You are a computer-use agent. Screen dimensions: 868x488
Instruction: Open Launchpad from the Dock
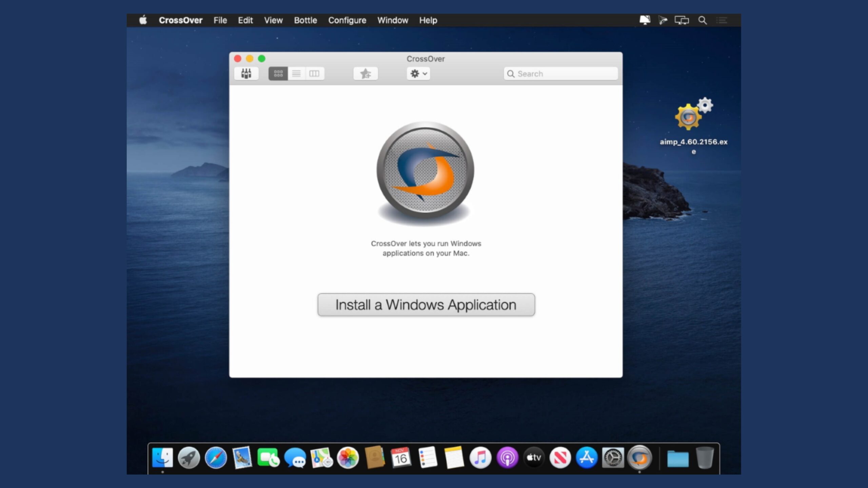tap(189, 457)
